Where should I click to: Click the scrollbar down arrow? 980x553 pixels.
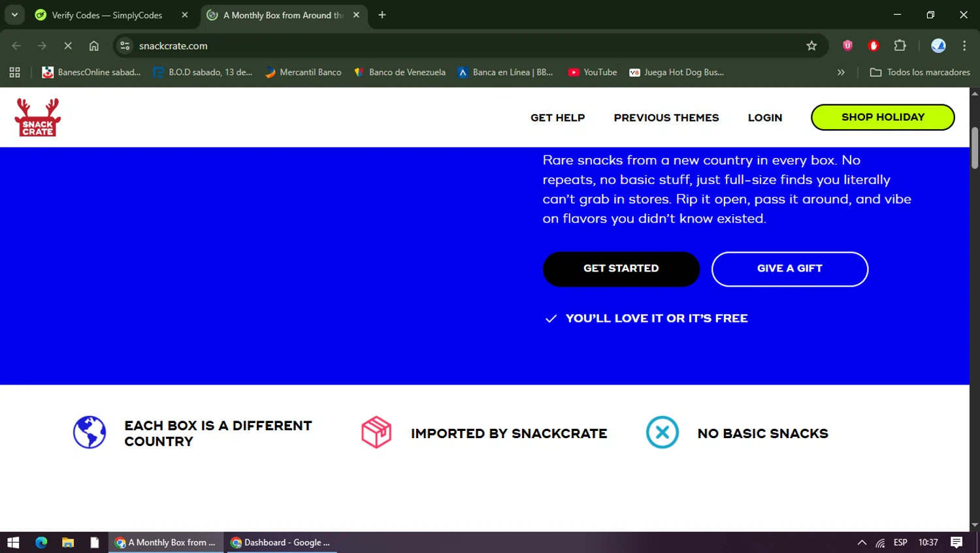pos(975,525)
